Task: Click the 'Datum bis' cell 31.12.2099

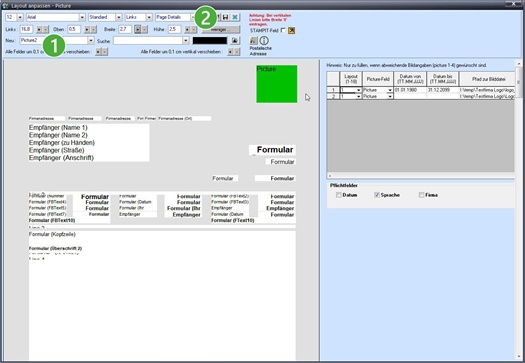Action: pos(443,90)
